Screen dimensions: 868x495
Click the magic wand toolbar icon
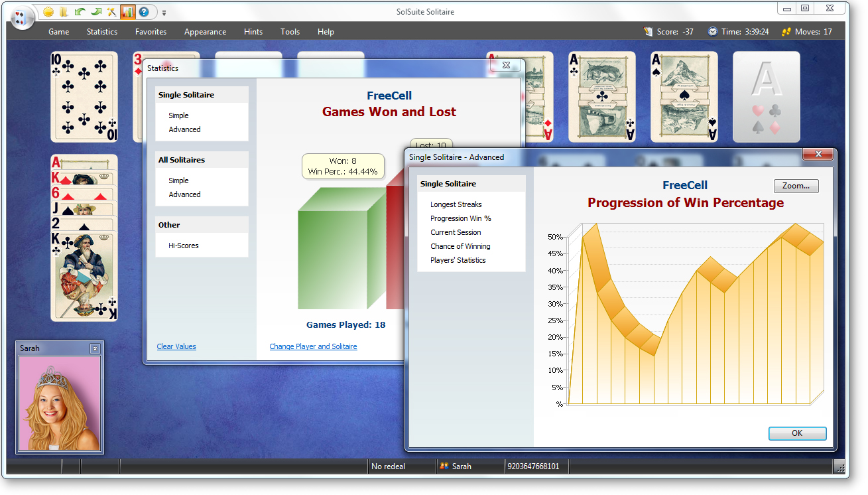pyautogui.click(x=111, y=12)
